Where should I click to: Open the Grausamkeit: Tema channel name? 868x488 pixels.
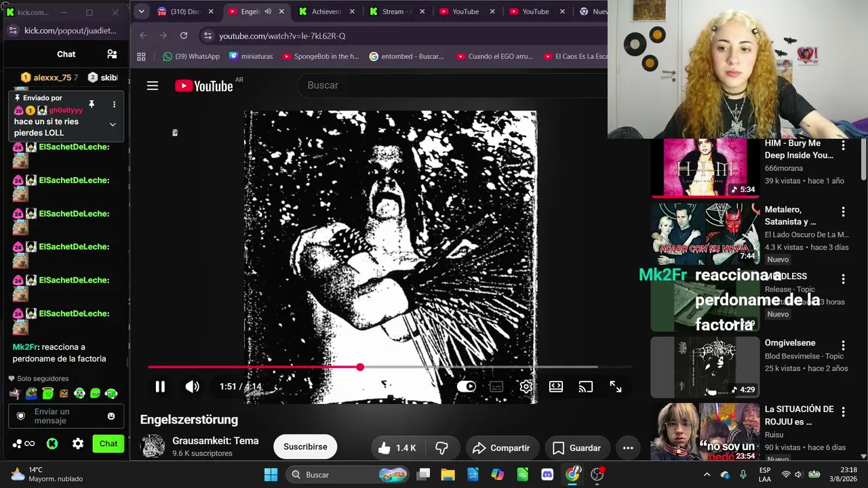(x=216, y=441)
